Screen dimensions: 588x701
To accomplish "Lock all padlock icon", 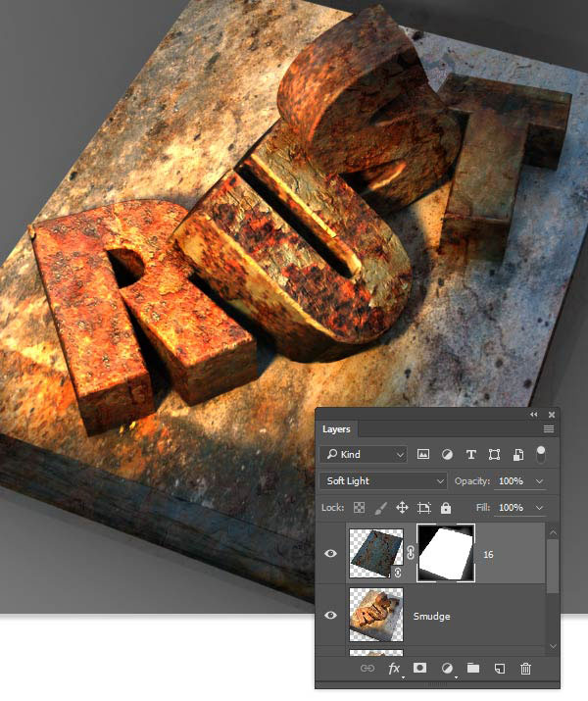I will click(x=446, y=508).
